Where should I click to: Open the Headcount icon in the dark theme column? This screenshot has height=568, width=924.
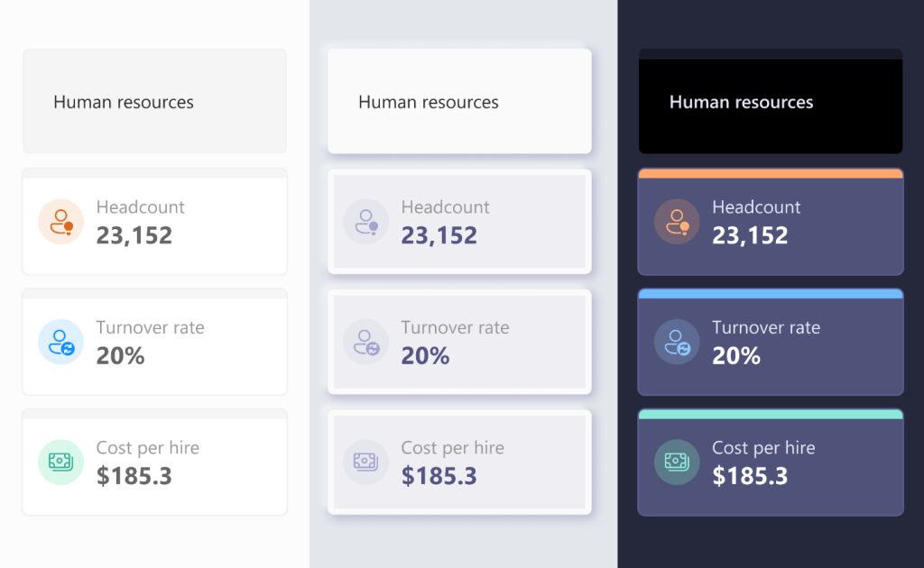[677, 222]
